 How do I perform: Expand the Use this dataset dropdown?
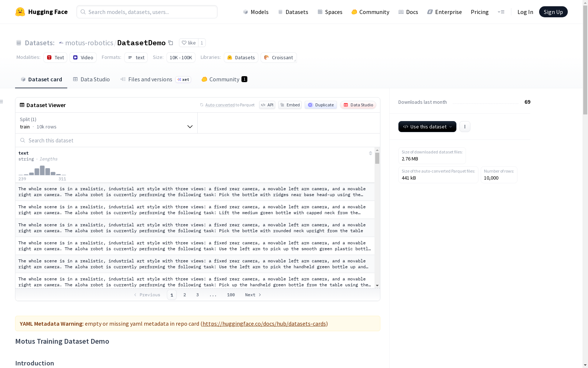click(x=427, y=127)
